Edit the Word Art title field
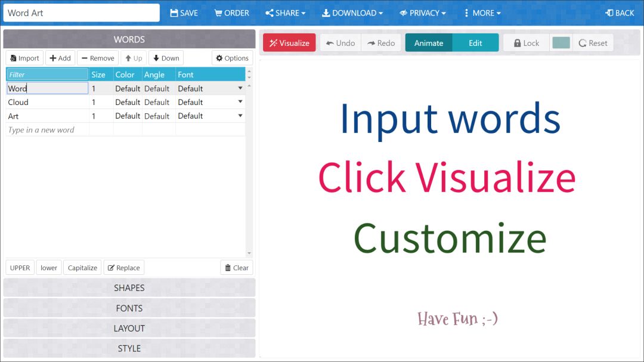This screenshot has height=362, width=644. [81, 13]
